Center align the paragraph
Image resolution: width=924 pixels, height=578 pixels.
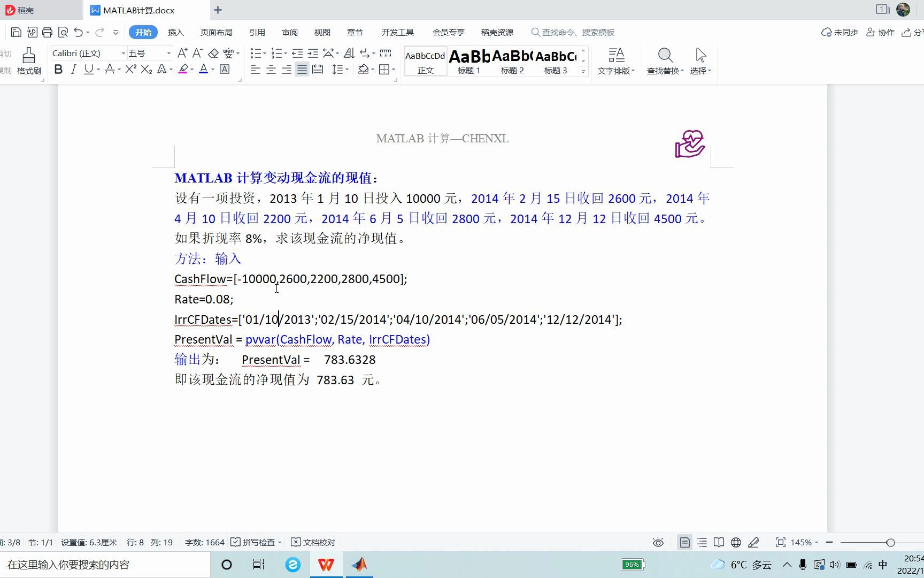coord(271,69)
